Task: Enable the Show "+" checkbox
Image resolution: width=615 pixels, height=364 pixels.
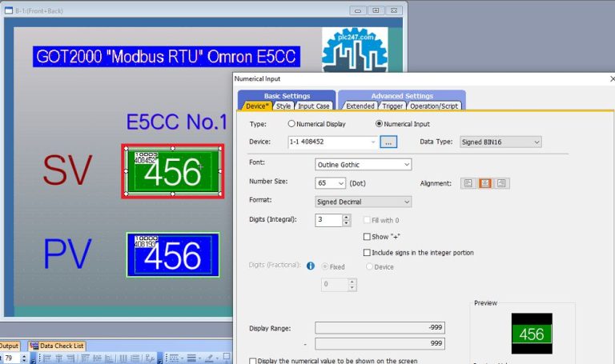Action: 367,237
